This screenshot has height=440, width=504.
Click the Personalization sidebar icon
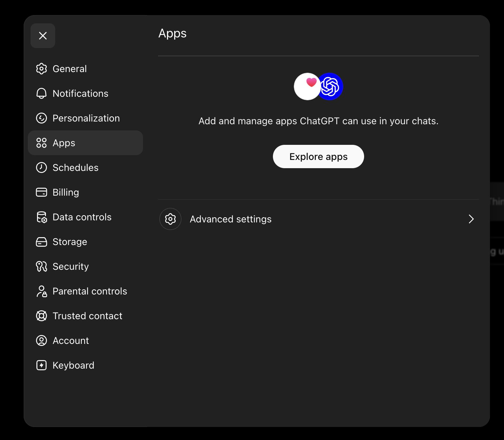pos(41,118)
